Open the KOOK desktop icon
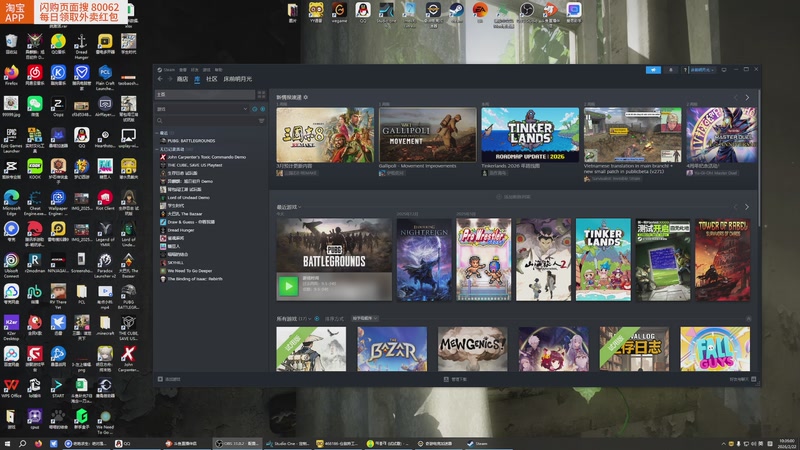800x450 pixels. click(x=35, y=168)
